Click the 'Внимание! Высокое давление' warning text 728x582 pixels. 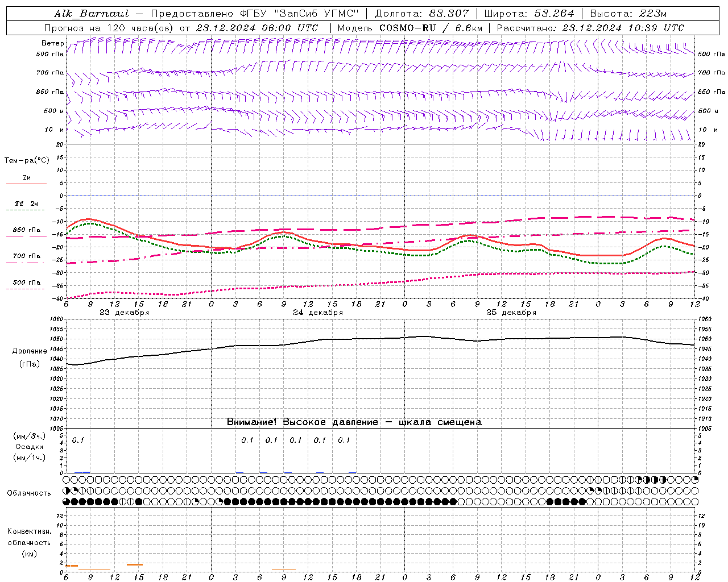click(302, 422)
